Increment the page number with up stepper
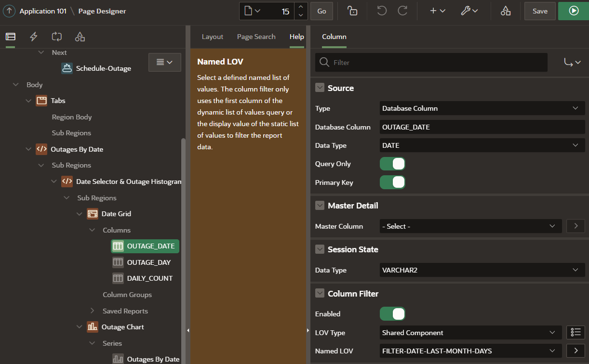Screen dimensions: 589x364 point(301,7)
